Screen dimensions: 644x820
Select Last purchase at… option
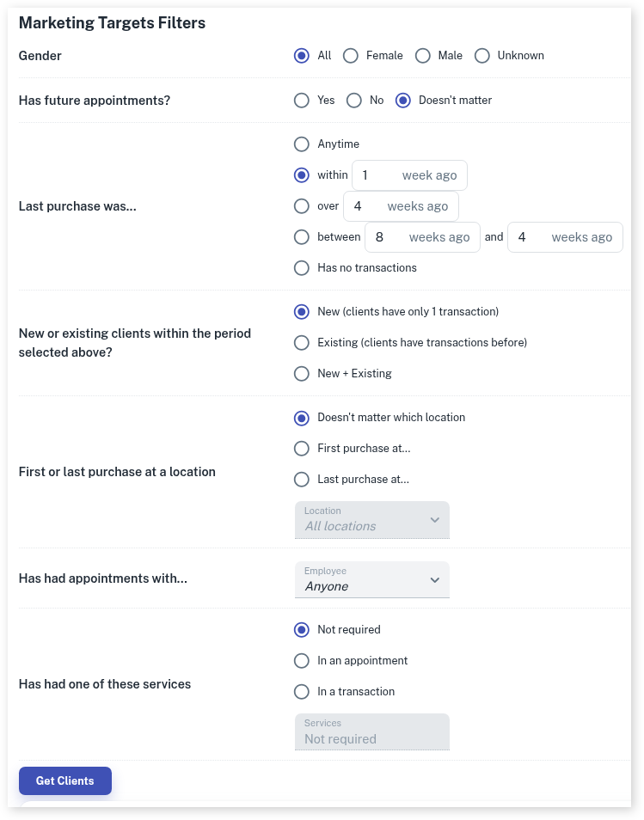tap(302, 480)
